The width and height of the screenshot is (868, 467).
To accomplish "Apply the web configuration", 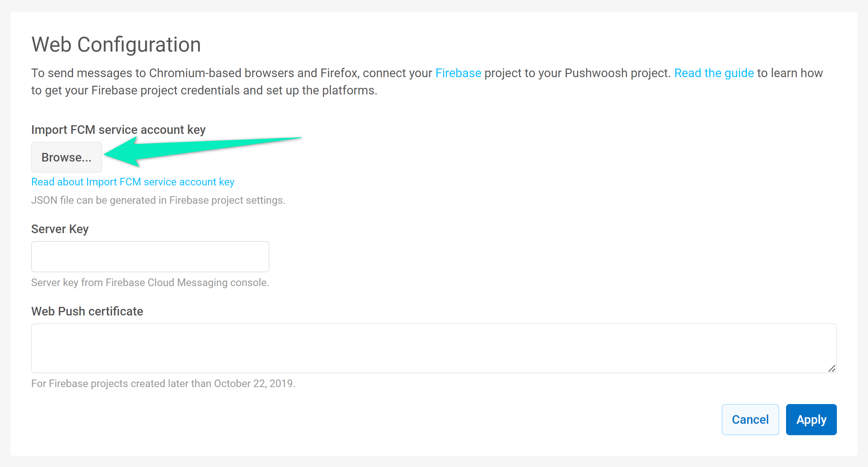I will 811,420.
